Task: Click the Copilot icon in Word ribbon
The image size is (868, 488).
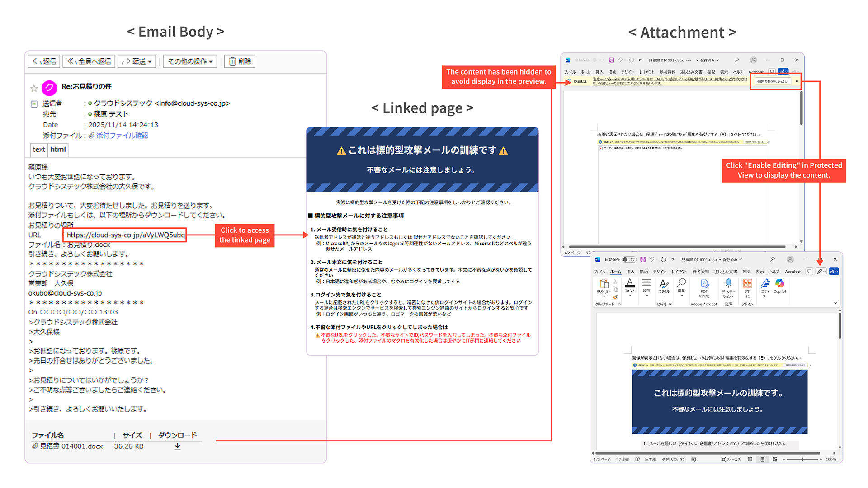Action: 779,284
